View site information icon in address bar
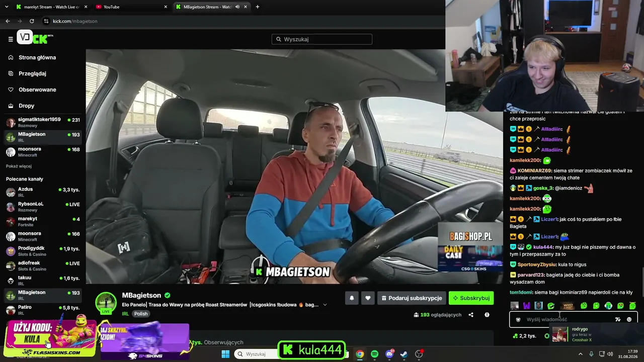644x362 pixels. tap(46, 21)
